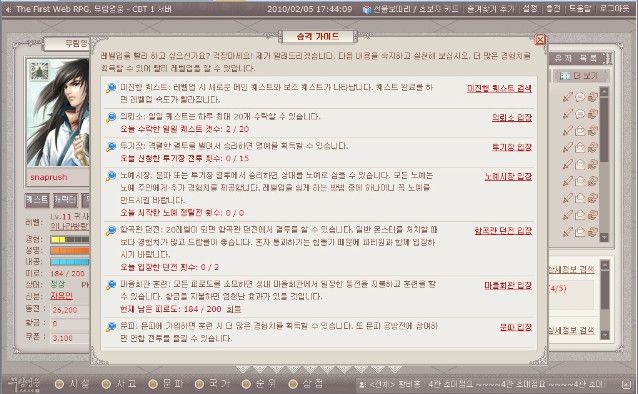The height and width of the screenshot is (394, 638).
Task: Click the 동전 value 26,200
Action: click(65, 310)
